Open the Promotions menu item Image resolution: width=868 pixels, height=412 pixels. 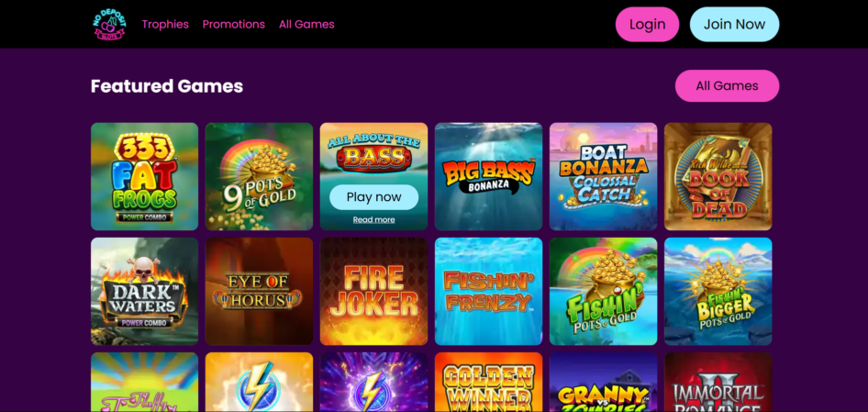tap(234, 25)
